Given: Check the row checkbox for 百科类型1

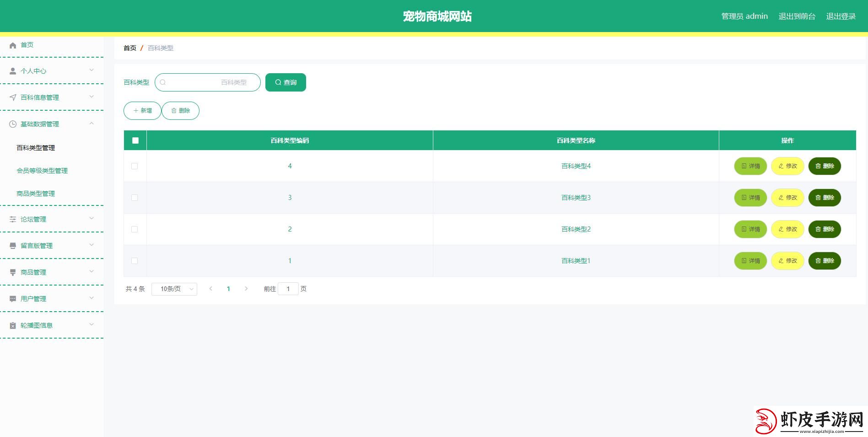Looking at the screenshot, I should [135, 261].
